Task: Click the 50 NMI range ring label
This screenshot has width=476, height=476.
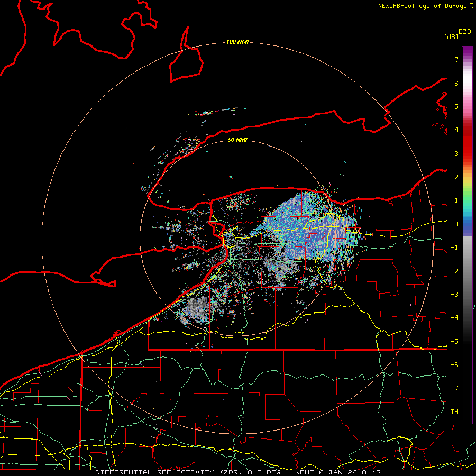Action: (x=237, y=140)
